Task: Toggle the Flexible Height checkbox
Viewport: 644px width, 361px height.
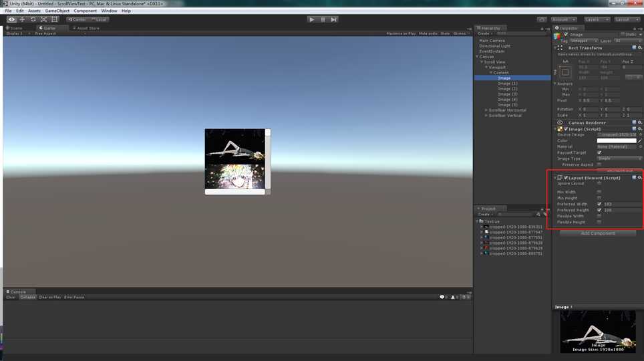Action: (x=599, y=222)
